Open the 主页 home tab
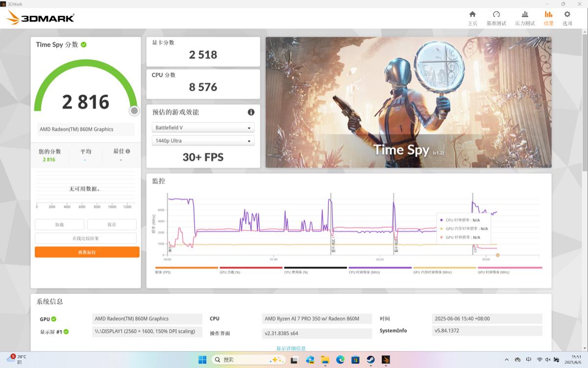Screen dimensions: 588x368 pos(472,18)
